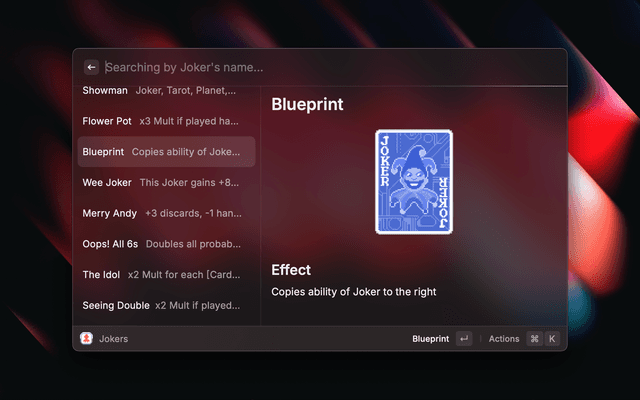Click the Jokers extension icon in footer

click(86, 338)
